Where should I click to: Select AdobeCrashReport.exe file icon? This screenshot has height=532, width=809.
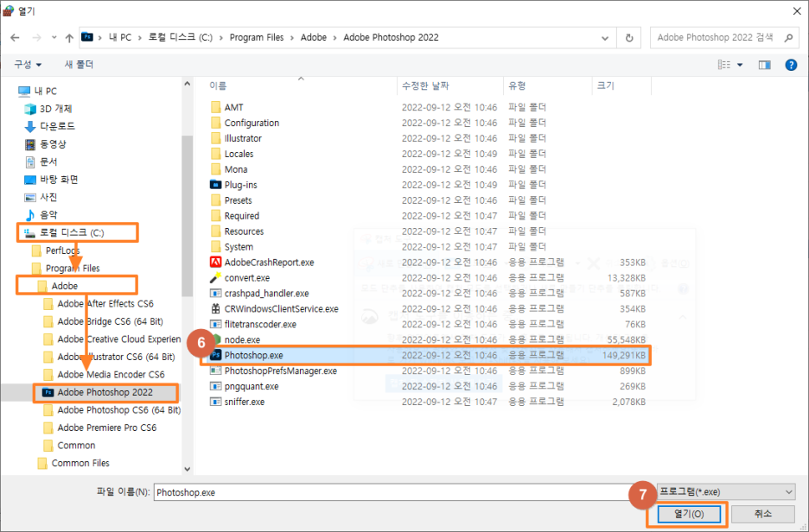(x=216, y=262)
